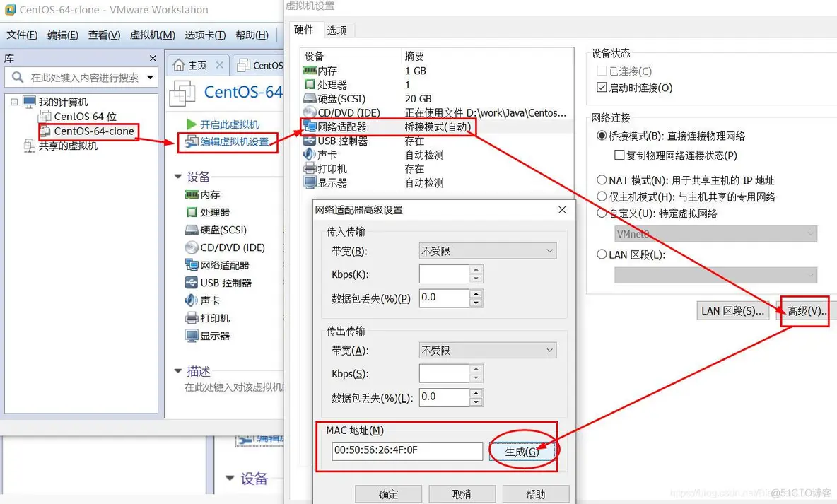Collapse the 设备 section in main window
This screenshot has height=504, width=837.
pyautogui.click(x=178, y=176)
